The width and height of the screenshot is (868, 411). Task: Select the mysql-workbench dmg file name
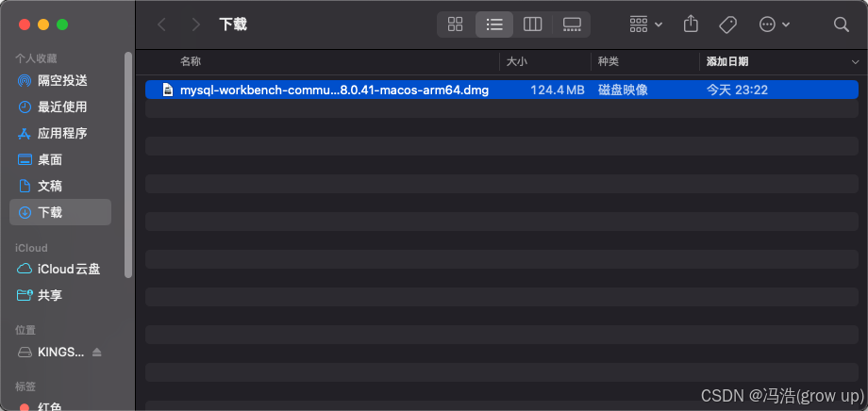coord(334,90)
